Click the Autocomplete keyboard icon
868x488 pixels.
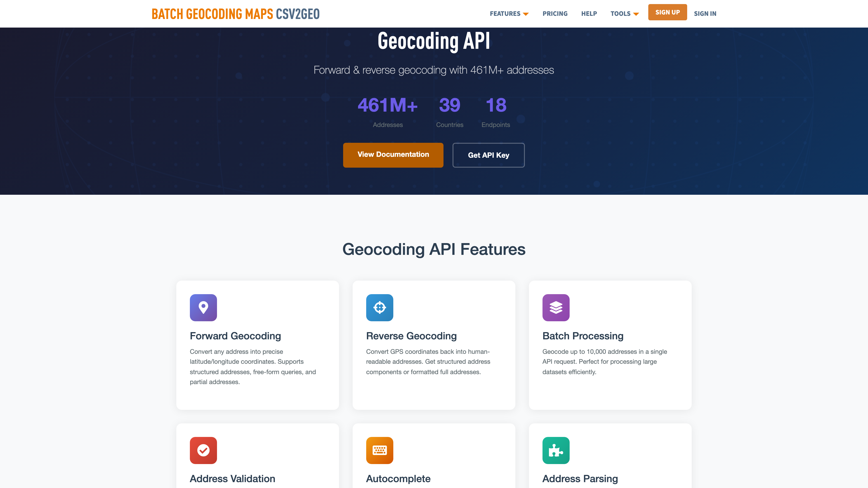coord(380,450)
